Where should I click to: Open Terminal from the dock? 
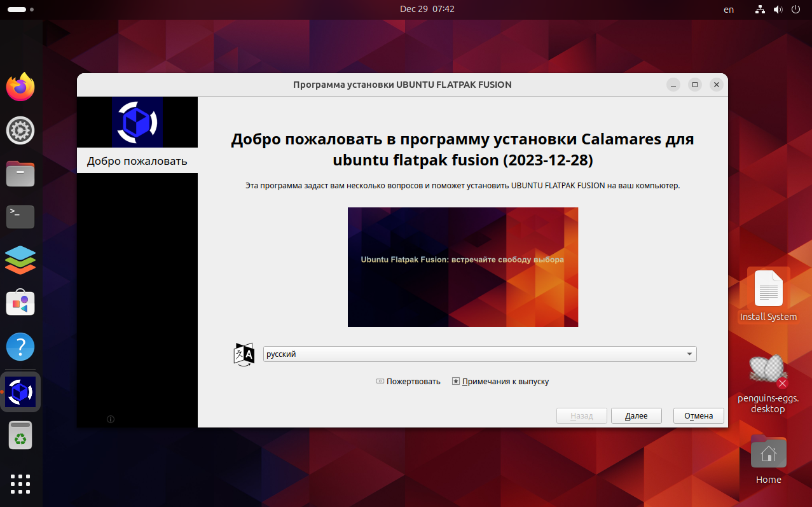[20, 217]
